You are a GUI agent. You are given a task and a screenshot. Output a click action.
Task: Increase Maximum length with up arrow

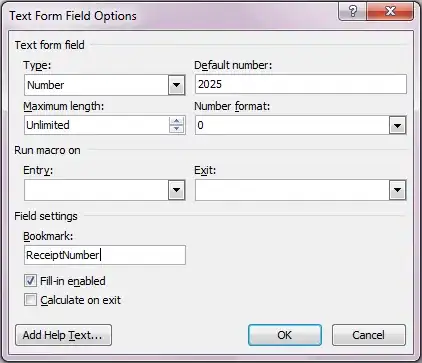tap(176, 121)
